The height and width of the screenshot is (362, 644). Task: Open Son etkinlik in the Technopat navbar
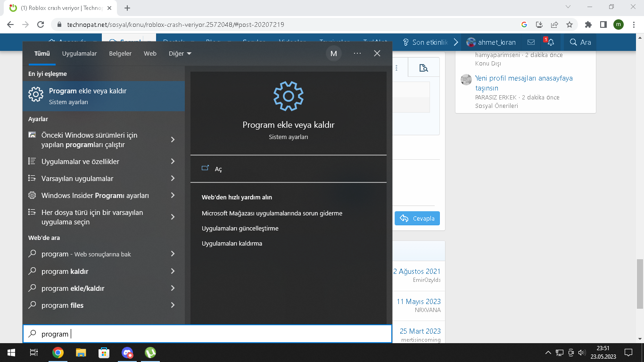click(x=425, y=42)
